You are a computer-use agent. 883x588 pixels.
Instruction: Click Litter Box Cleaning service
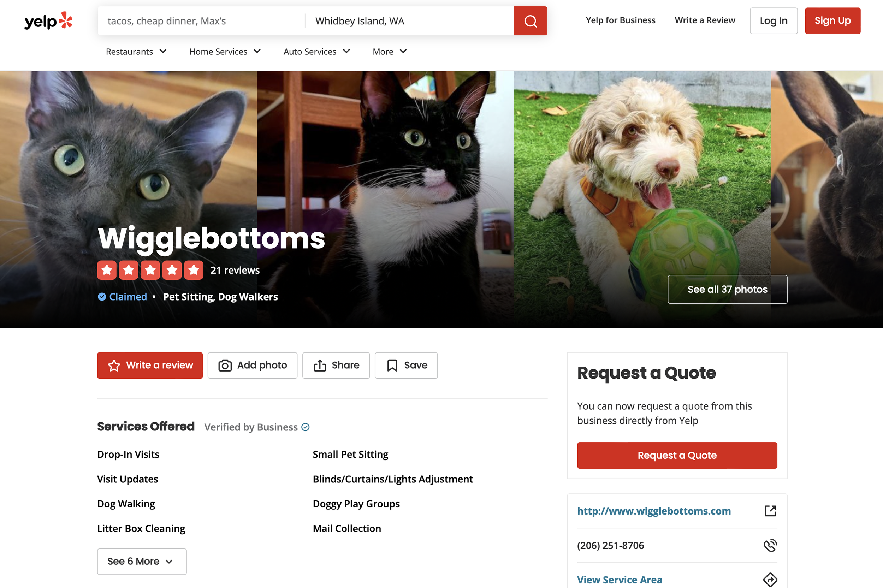click(141, 528)
